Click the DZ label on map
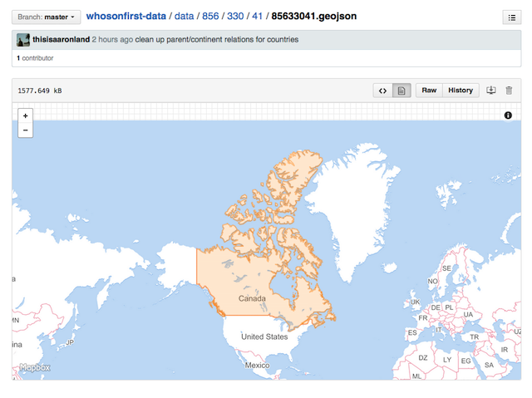The height and width of the screenshot is (398, 532). (423, 357)
